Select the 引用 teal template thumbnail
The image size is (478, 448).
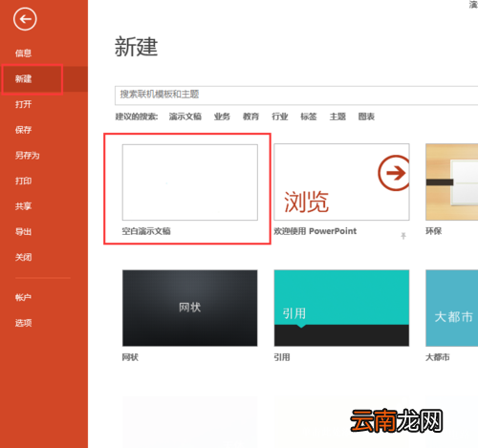point(341,308)
